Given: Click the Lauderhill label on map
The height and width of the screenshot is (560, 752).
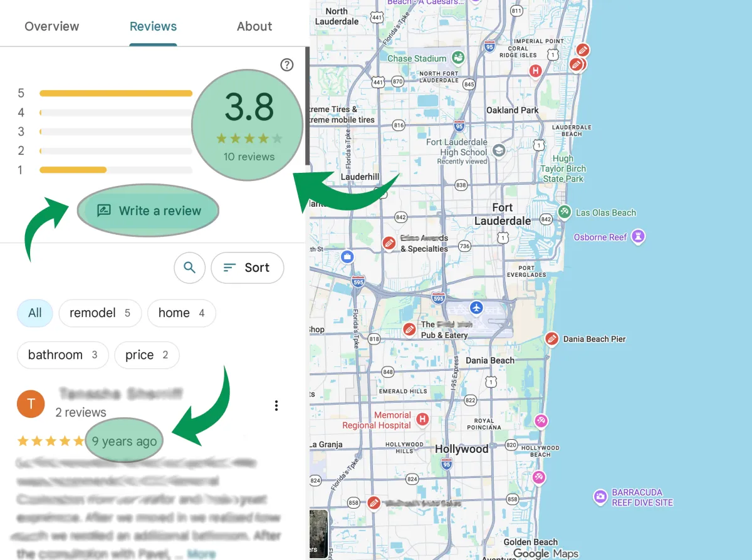Looking at the screenshot, I should coord(360,177).
